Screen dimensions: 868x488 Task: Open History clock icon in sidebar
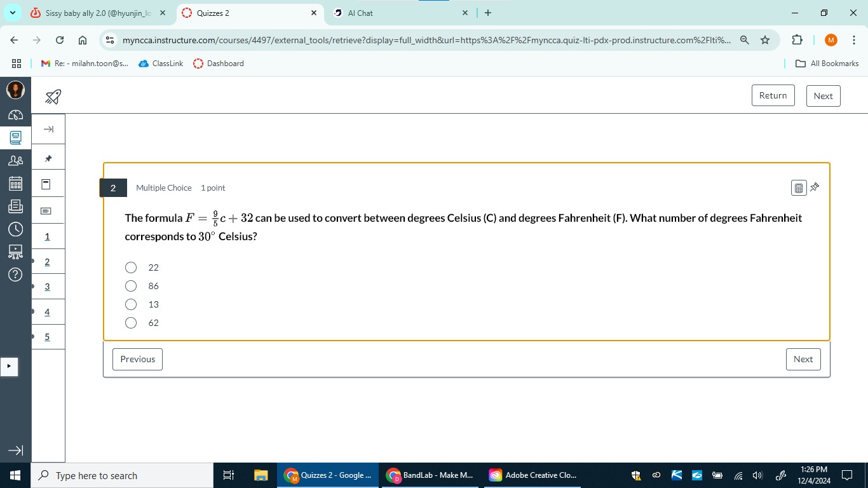pos(15,229)
